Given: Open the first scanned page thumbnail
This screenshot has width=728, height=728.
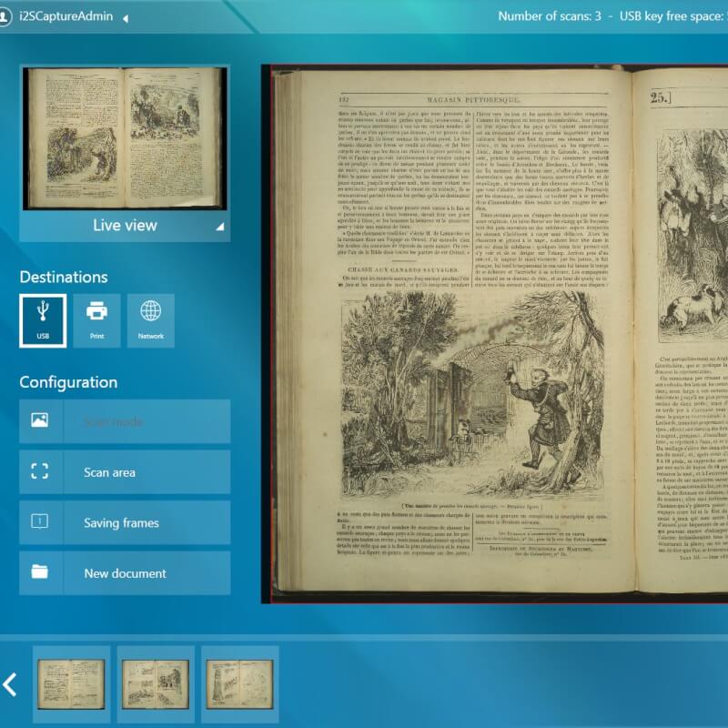Looking at the screenshot, I should 70,684.
